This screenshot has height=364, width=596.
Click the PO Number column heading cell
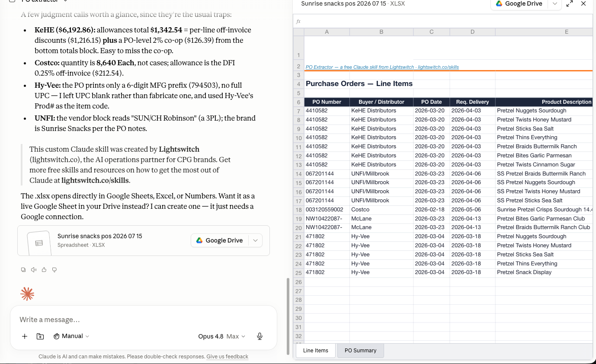click(327, 102)
